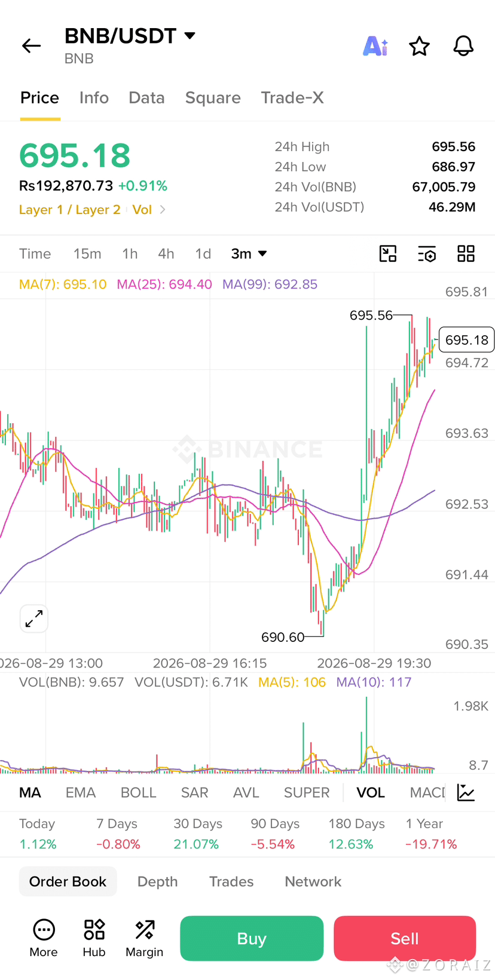Viewport: 495px width, 980px height.
Task: Tap the MA(7): 695.10 legend
Action: tap(63, 284)
